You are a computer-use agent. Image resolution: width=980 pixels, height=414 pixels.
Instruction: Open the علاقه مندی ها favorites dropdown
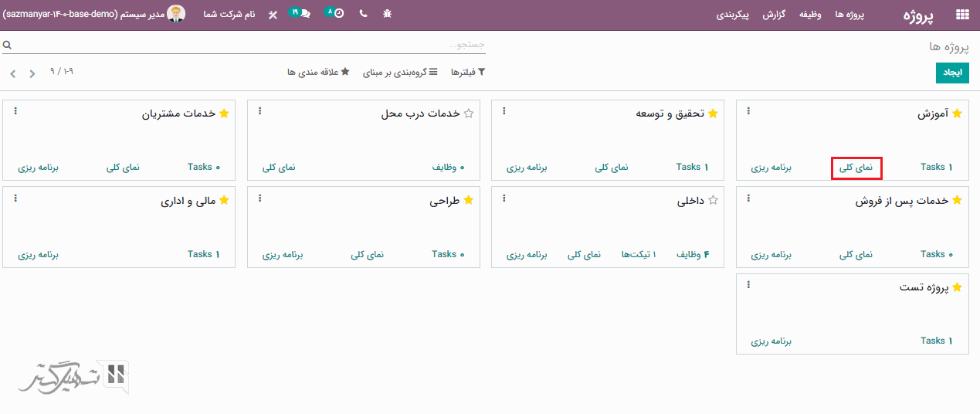[x=318, y=72]
